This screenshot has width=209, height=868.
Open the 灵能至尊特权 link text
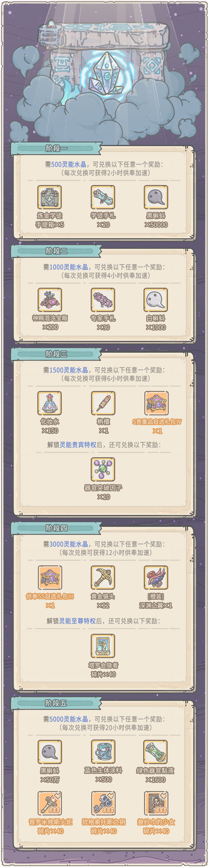pyautogui.click(x=78, y=621)
